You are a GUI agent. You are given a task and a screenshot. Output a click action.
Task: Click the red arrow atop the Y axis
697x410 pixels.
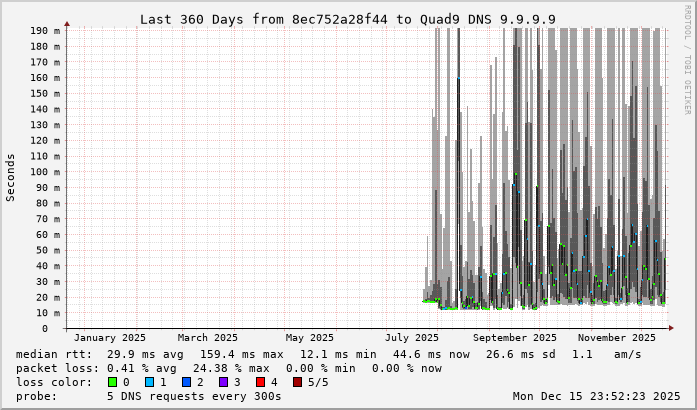click(x=68, y=23)
